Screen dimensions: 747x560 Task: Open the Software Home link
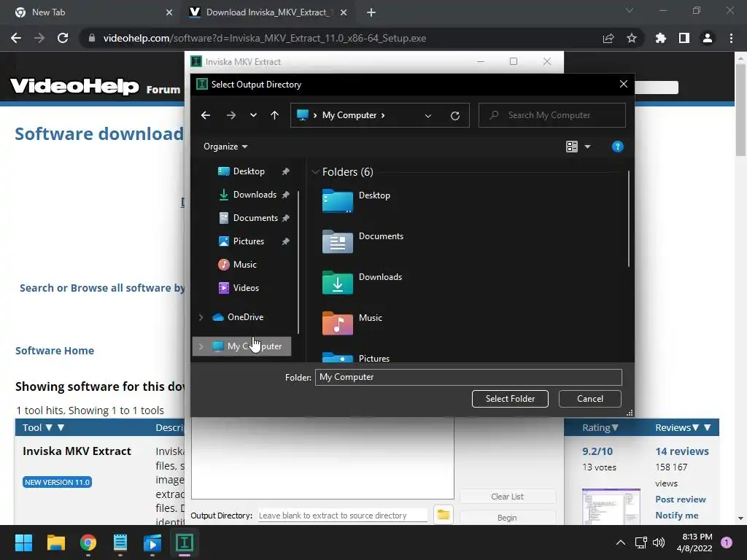point(55,351)
